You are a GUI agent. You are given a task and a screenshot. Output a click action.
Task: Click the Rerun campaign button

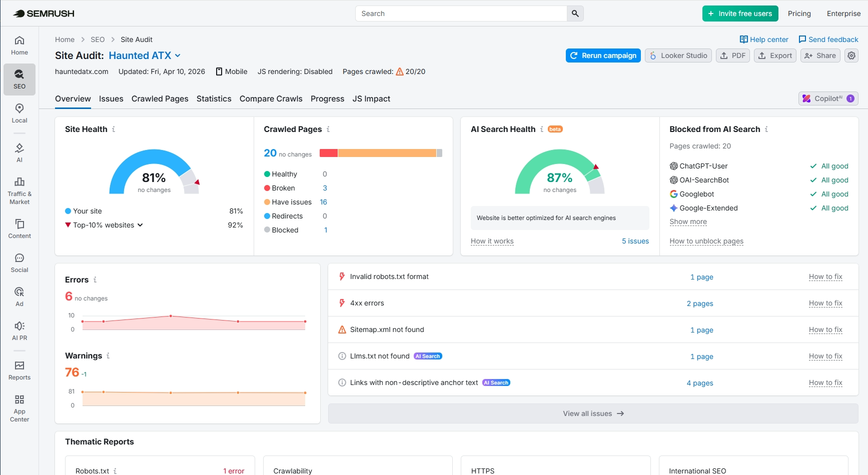[x=603, y=55]
